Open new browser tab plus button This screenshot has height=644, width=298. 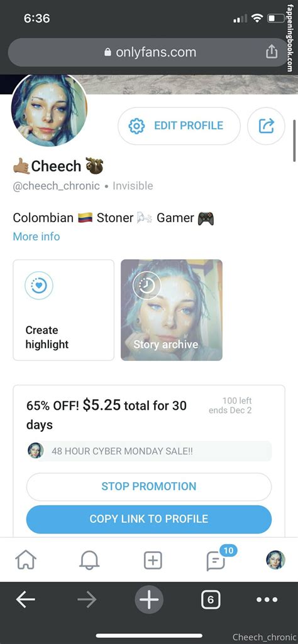pyautogui.click(x=149, y=599)
